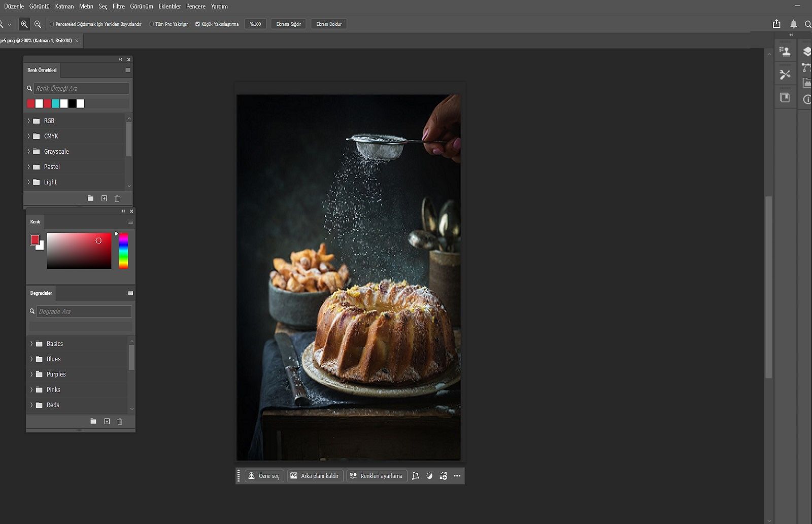Select the zoom in magnifier tool
The image size is (812, 524).
coord(24,24)
